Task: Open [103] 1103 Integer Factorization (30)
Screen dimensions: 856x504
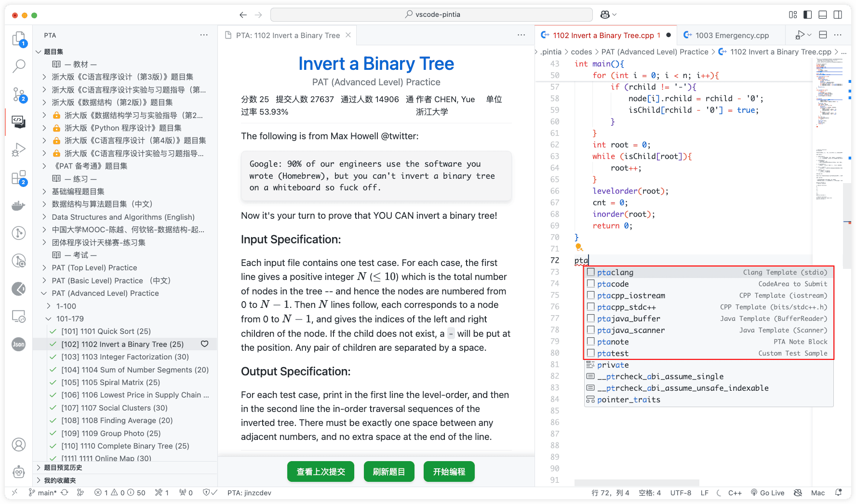Action: [x=125, y=357]
